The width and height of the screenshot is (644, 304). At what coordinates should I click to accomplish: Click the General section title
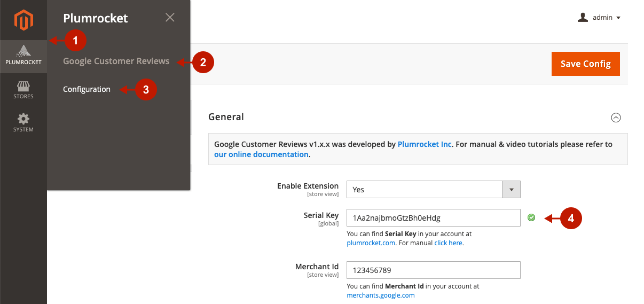[226, 117]
